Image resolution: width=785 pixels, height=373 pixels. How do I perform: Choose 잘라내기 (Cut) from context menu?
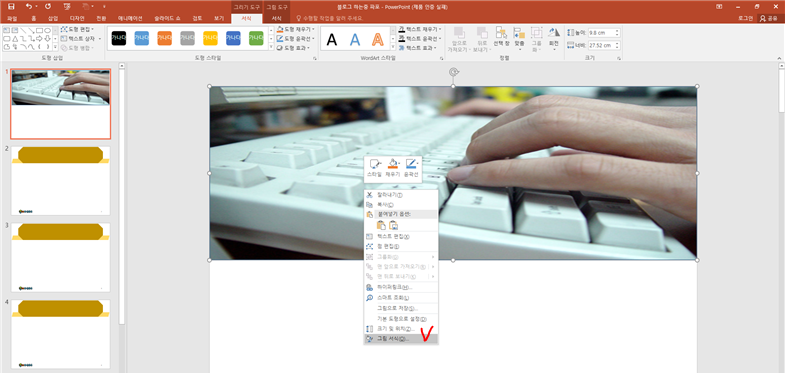(x=401, y=195)
